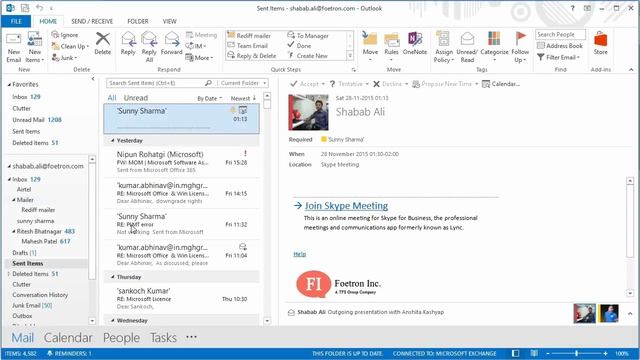This screenshot has width=640, height=360.
Task: Run Reply & Delete quick step
Action: point(252,56)
